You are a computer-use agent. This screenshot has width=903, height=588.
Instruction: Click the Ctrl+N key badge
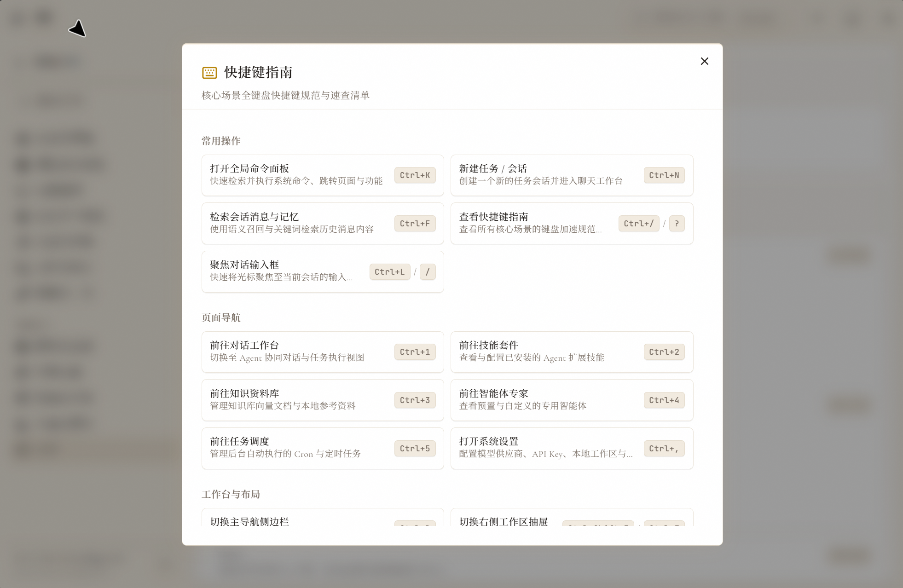[x=664, y=175]
